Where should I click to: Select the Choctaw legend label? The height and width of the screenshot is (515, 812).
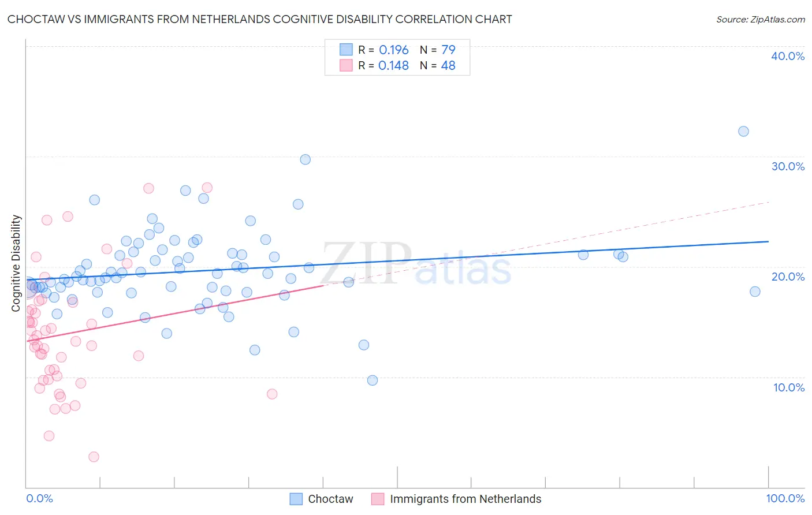(x=330, y=499)
